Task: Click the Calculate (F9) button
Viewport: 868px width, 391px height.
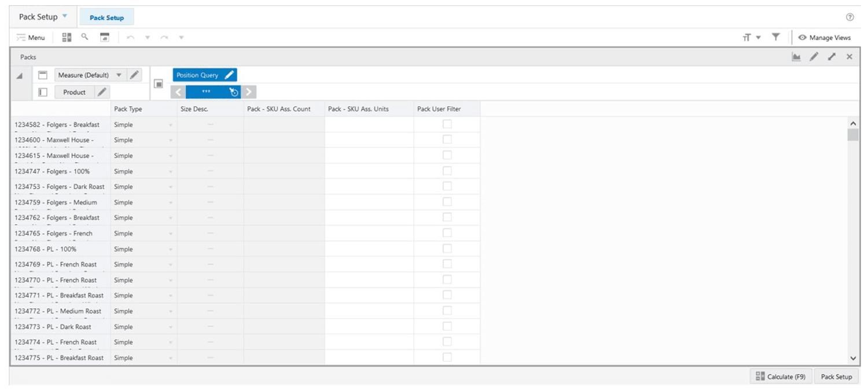Action: [x=781, y=377]
